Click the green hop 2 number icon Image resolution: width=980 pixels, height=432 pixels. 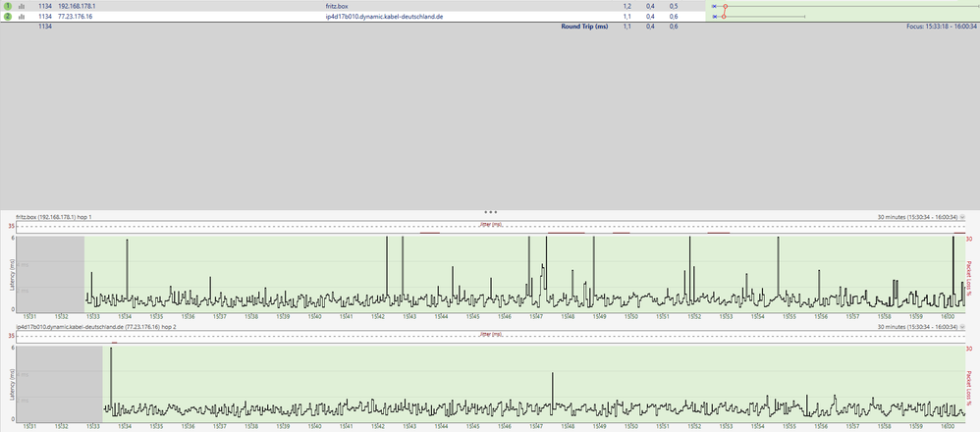[x=7, y=17]
